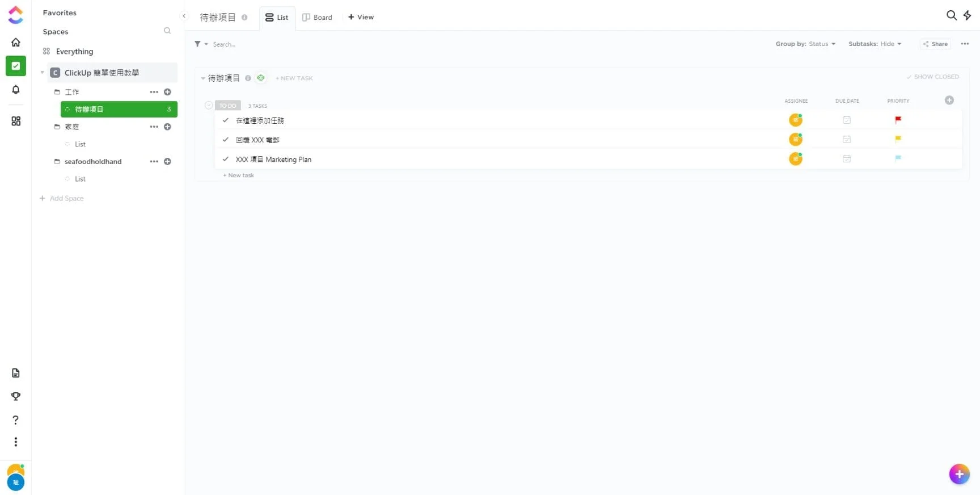Viewport: 980px width, 495px height.
Task: Click + New task below tasks
Action: click(239, 175)
